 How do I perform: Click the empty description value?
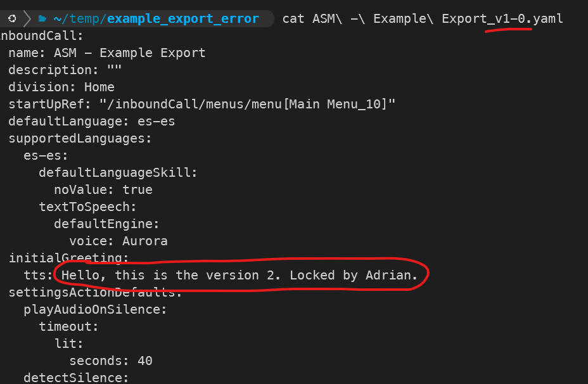(x=114, y=70)
